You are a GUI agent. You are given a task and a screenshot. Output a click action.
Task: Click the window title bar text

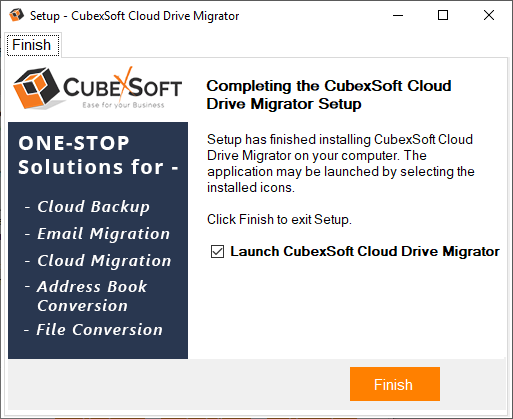coord(134,16)
